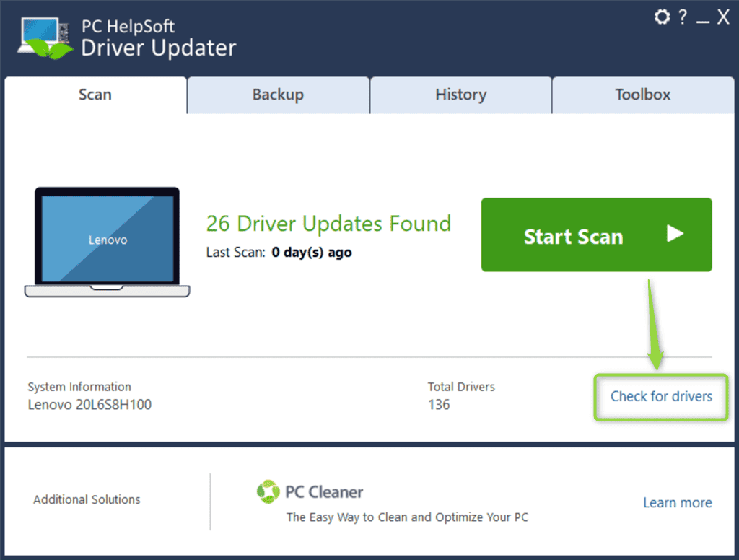Click the play arrow on Start Scan
The image size is (739, 560).
675,234
